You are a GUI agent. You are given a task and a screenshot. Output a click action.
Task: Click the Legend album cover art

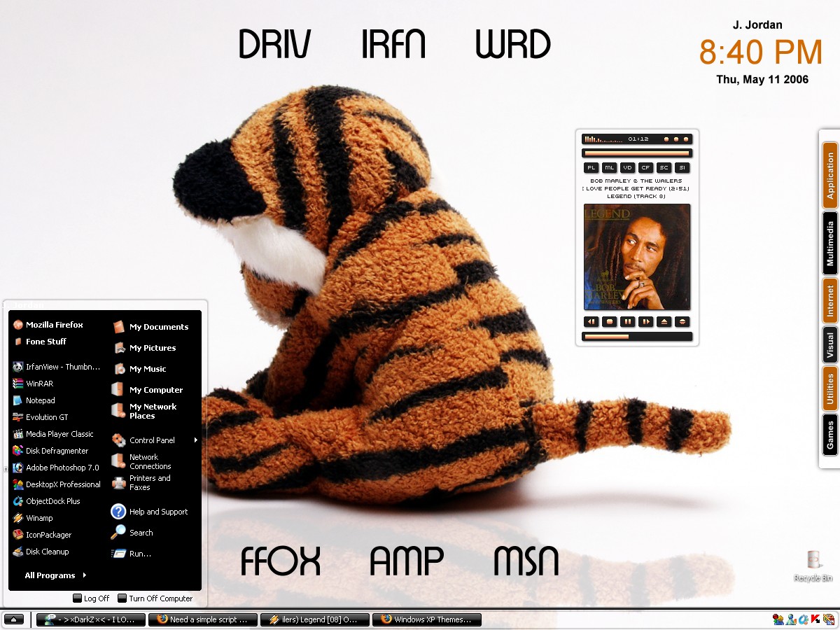point(637,257)
